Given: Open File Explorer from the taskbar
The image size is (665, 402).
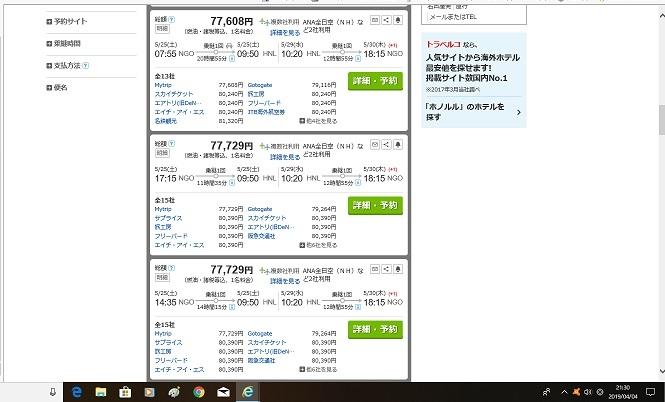Looking at the screenshot, I should click(x=101, y=392).
